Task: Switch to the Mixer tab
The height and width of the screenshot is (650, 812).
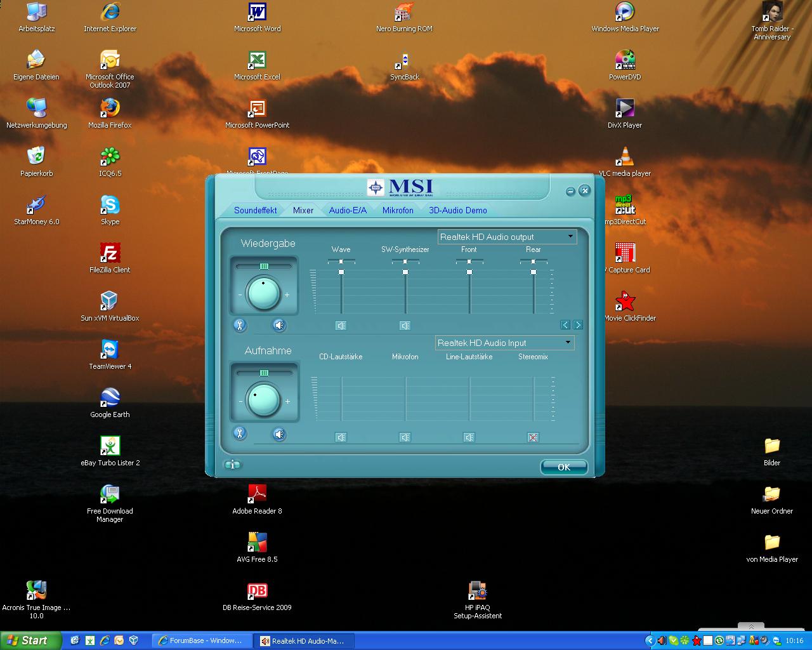Action: click(303, 210)
